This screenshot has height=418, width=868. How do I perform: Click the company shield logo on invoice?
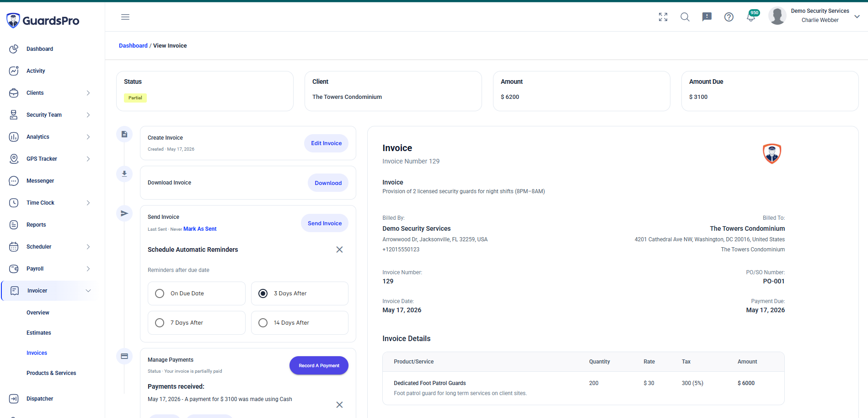772,153
